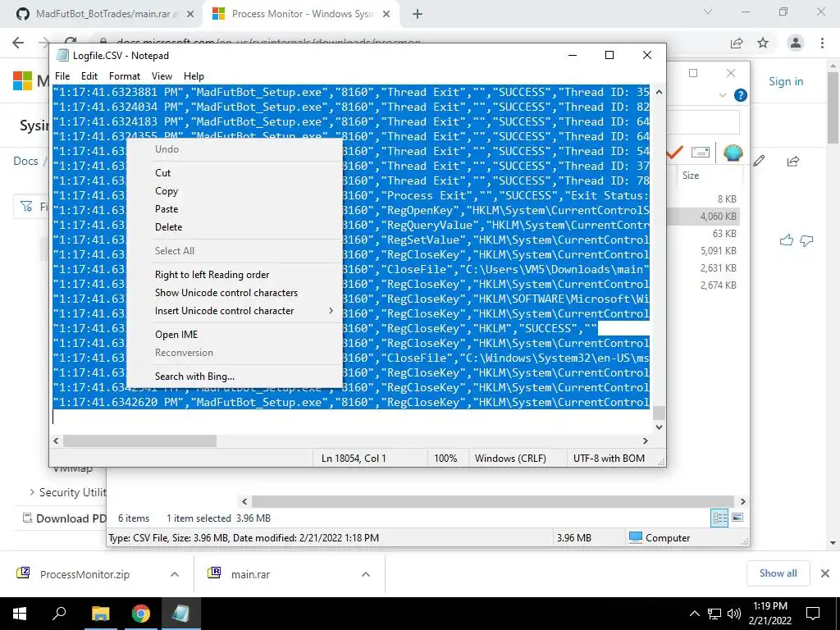Switch to MadFutBot GitHub browser tab

click(x=105, y=14)
